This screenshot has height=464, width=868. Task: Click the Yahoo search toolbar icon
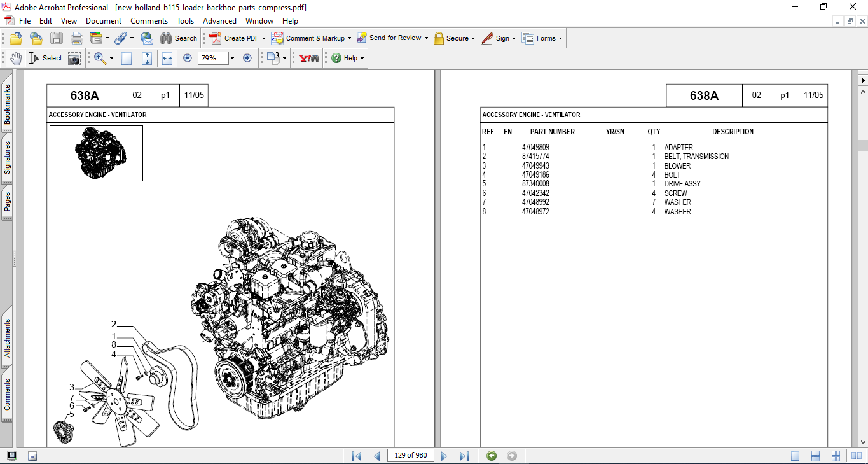coord(309,58)
